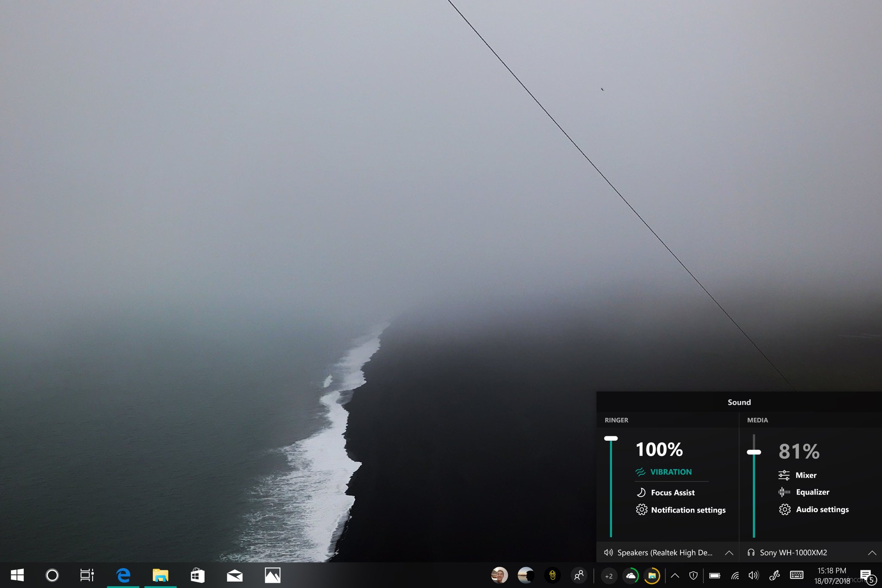The height and width of the screenshot is (588, 882).
Task: Launch Microsoft Edge from taskbar
Action: pyautogui.click(x=123, y=575)
